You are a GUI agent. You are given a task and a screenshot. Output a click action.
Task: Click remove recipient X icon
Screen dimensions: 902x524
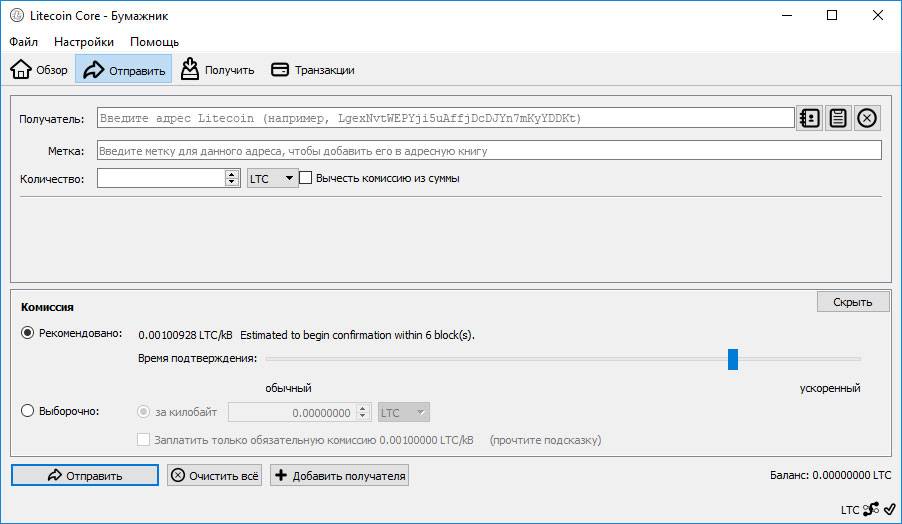pos(867,118)
